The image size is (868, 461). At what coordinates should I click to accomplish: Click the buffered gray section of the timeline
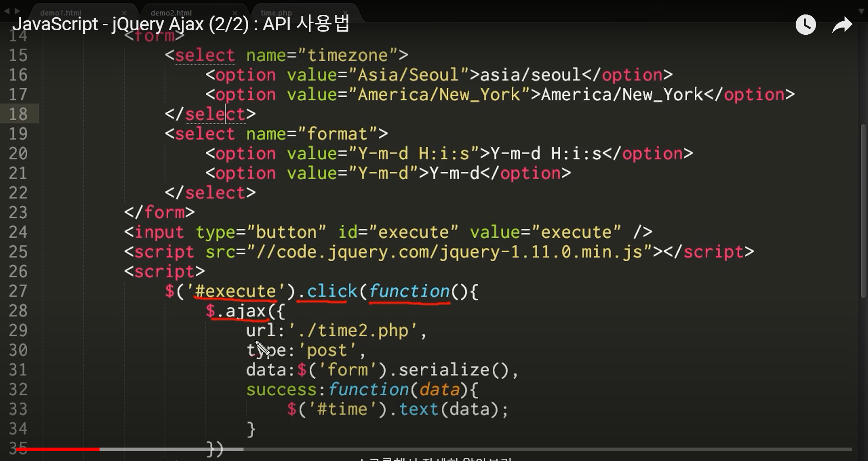tap(172, 449)
